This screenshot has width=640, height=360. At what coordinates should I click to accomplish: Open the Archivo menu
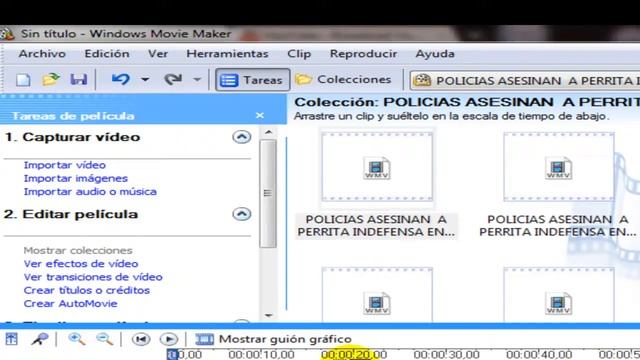tap(42, 54)
